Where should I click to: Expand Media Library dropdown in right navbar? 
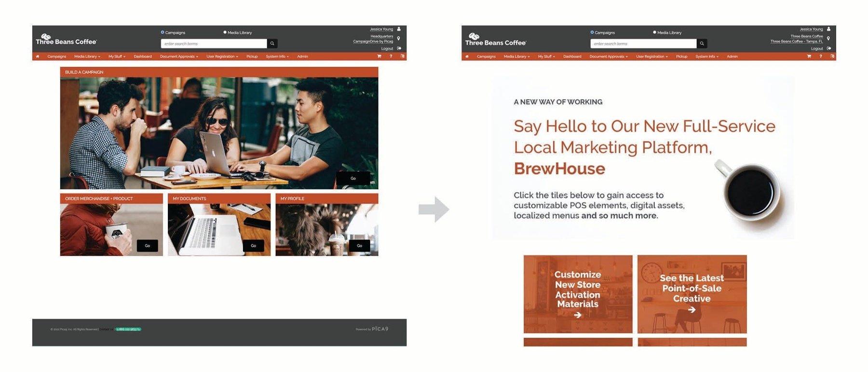tap(516, 56)
